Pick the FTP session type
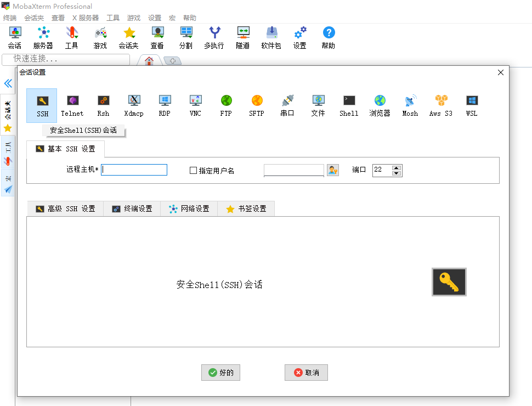Image resolution: width=532 pixels, height=406 pixels. click(226, 105)
